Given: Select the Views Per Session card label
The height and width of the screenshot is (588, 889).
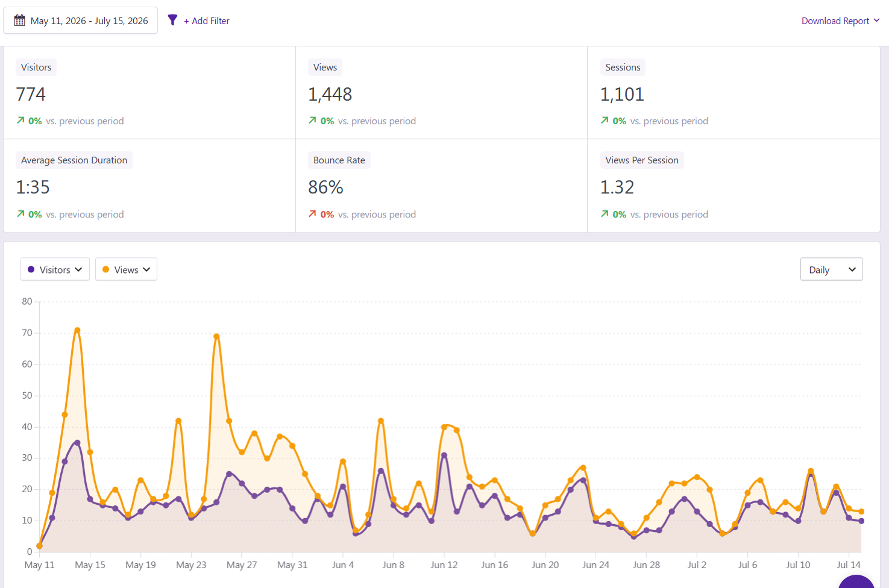Looking at the screenshot, I should [642, 160].
